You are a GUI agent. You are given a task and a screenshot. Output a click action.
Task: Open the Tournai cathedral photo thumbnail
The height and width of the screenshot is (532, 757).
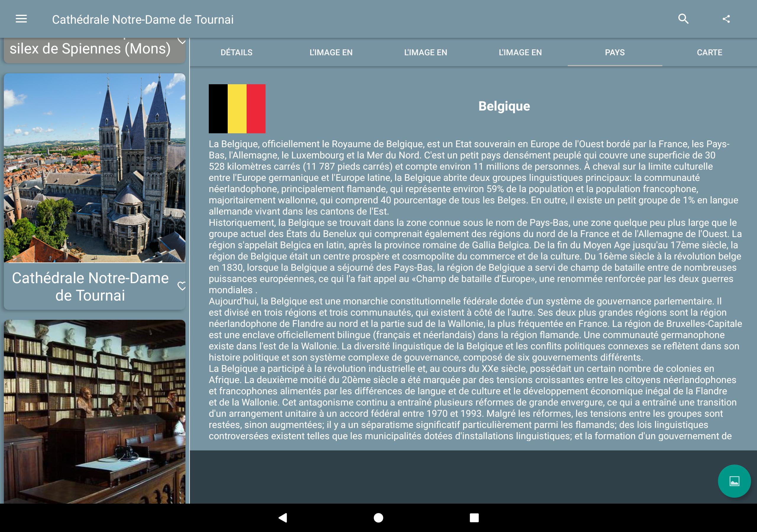95,168
